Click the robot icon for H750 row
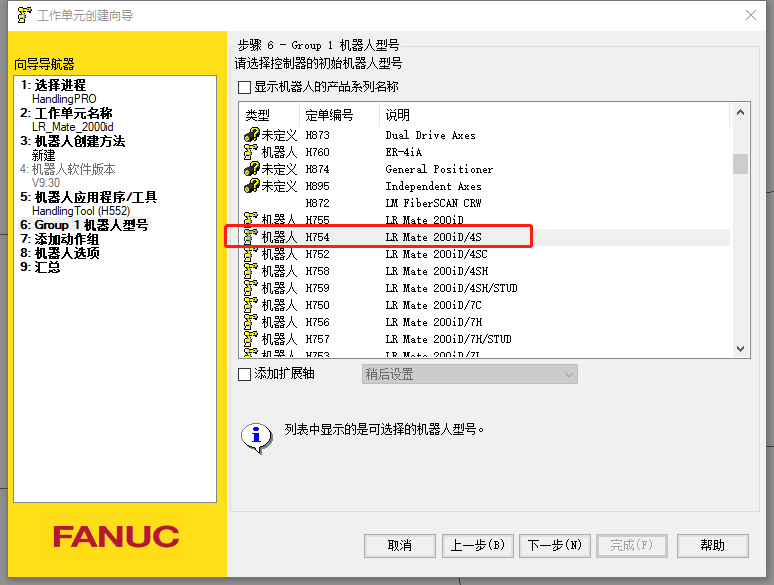Screen dimensions: 774x585 point(251,305)
